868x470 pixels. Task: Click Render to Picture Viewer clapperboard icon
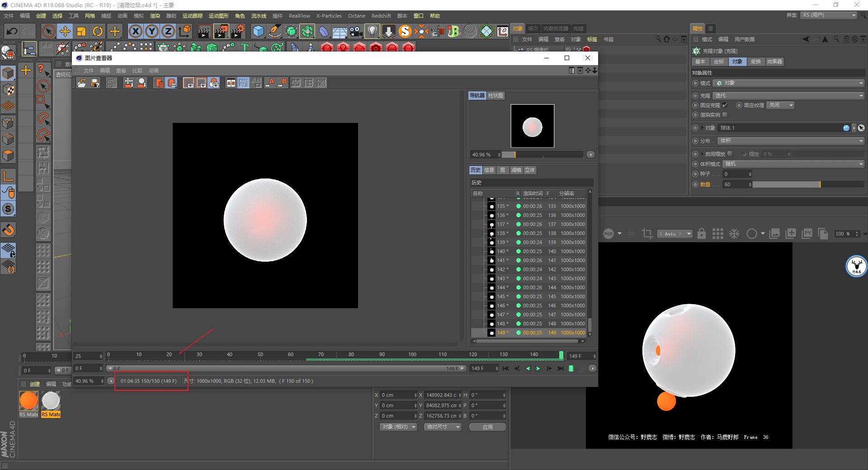click(x=221, y=31)
